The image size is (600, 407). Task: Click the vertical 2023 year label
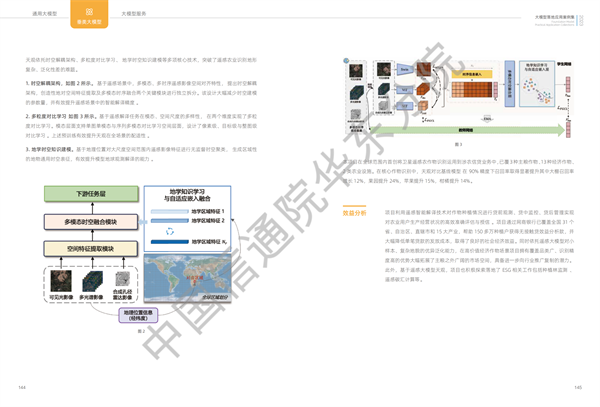[x=581, y=20]
